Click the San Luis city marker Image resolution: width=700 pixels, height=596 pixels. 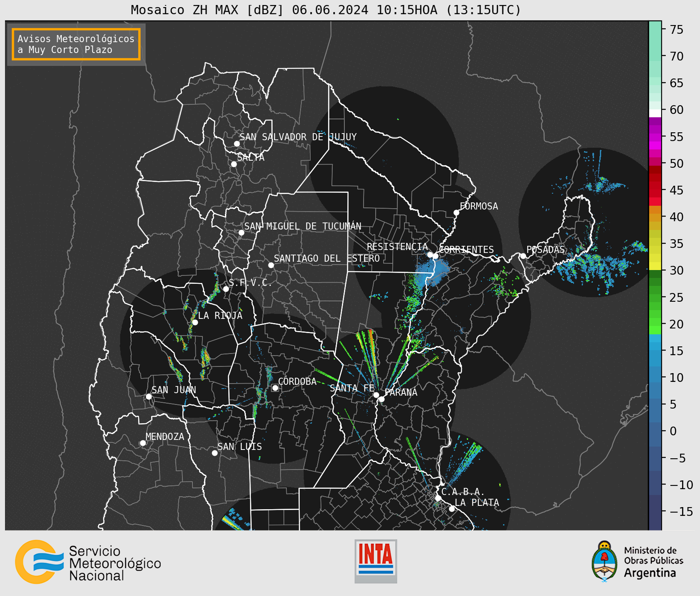[215, 453]
